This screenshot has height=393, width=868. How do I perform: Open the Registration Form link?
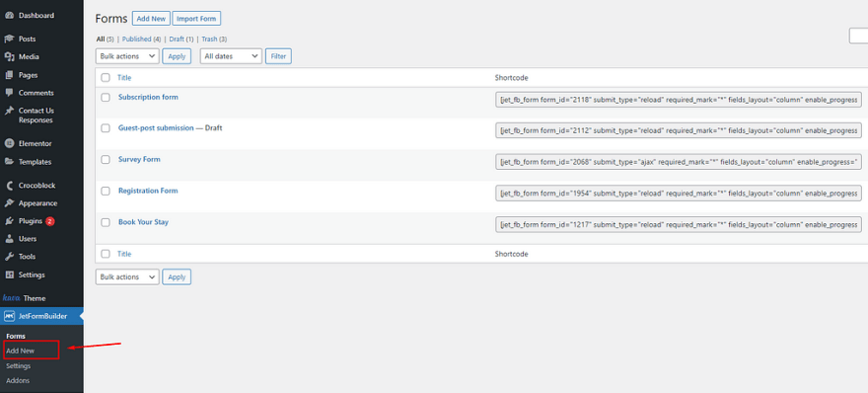point(148,191)
